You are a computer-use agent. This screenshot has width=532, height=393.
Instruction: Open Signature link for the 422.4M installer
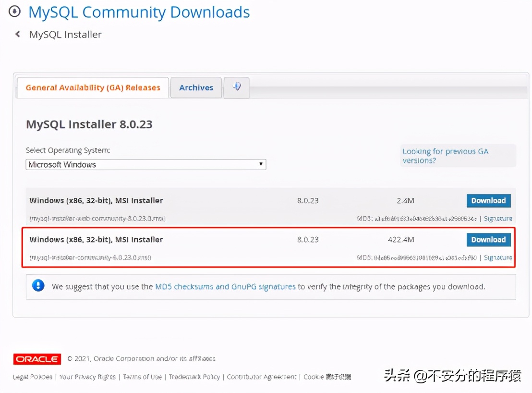pos(498,258)
